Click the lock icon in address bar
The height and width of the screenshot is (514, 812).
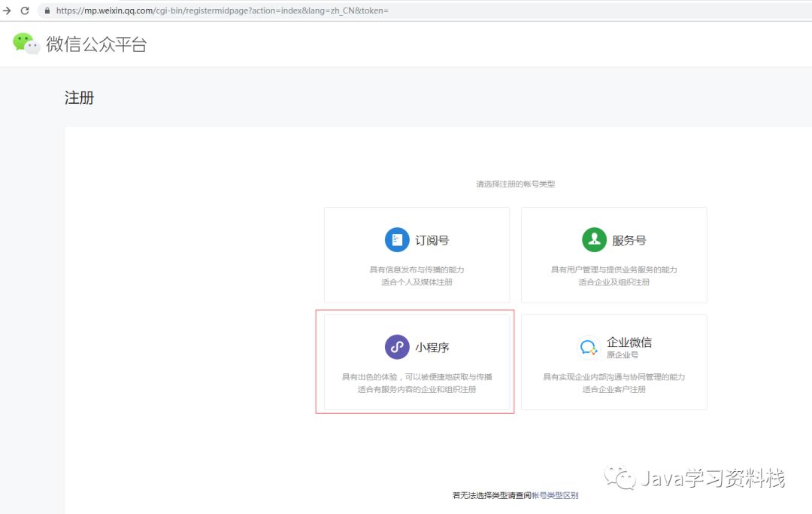pos(47,11)
